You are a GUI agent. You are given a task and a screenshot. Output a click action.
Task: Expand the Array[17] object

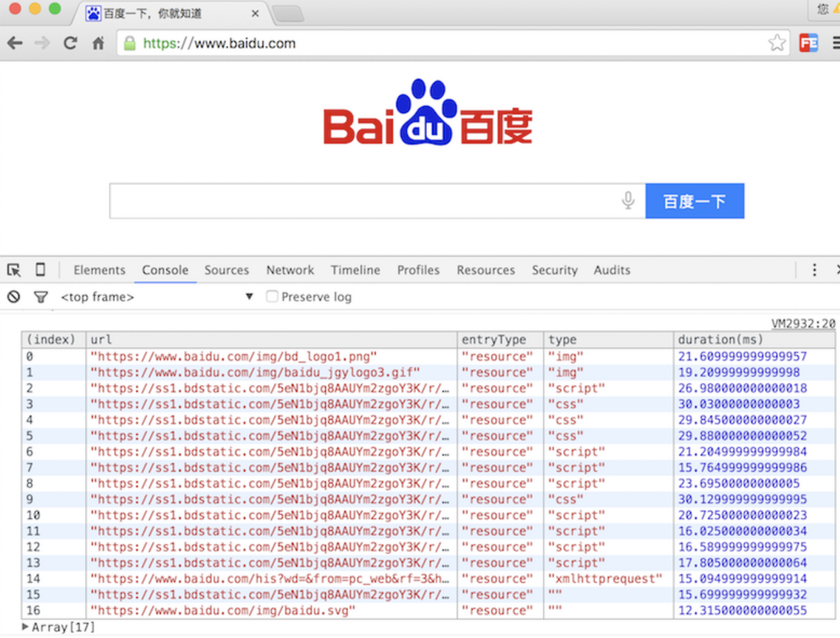coord(25,627)
